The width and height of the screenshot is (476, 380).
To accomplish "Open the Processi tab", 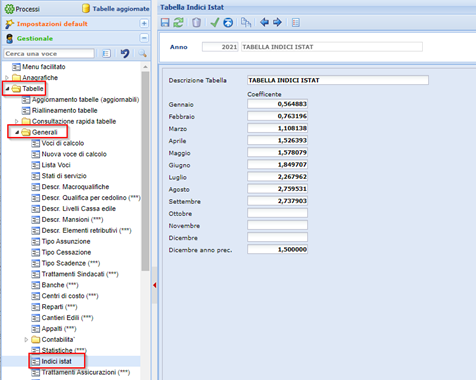I will coord(22,9).
